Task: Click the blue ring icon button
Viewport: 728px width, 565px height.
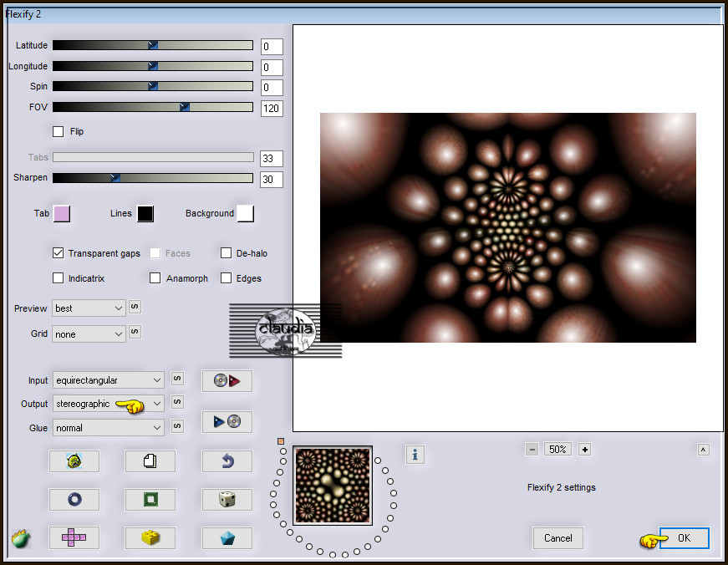Action: coord(74,500)
